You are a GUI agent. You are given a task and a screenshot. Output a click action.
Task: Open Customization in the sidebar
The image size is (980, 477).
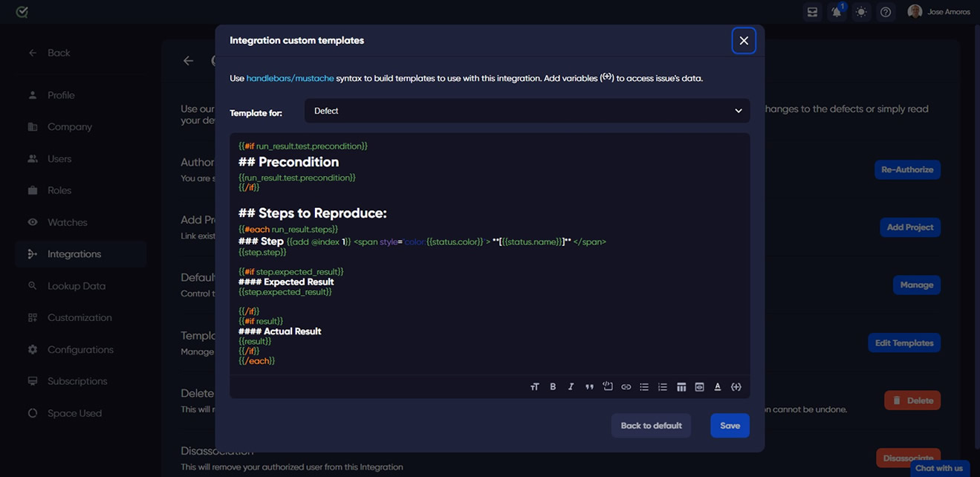click(80, 317)
